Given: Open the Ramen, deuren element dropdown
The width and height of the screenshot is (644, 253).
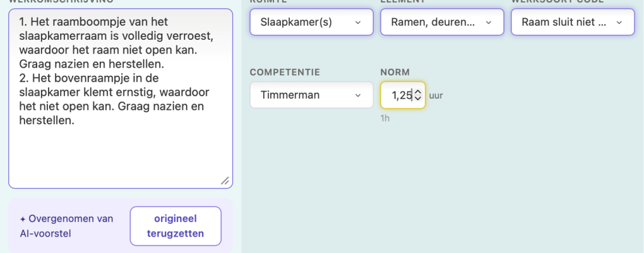Looking at the screenshot, I should tap(443, 22).
